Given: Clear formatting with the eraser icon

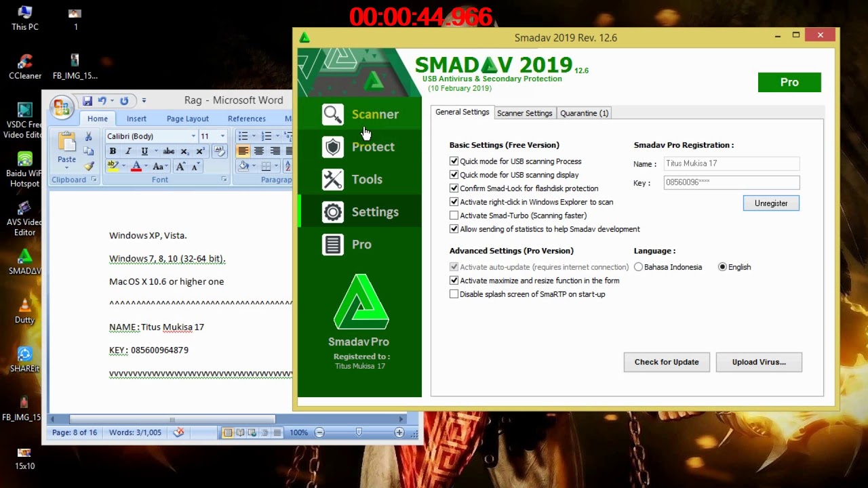Looking at the screenshot, I should [220, 151].
